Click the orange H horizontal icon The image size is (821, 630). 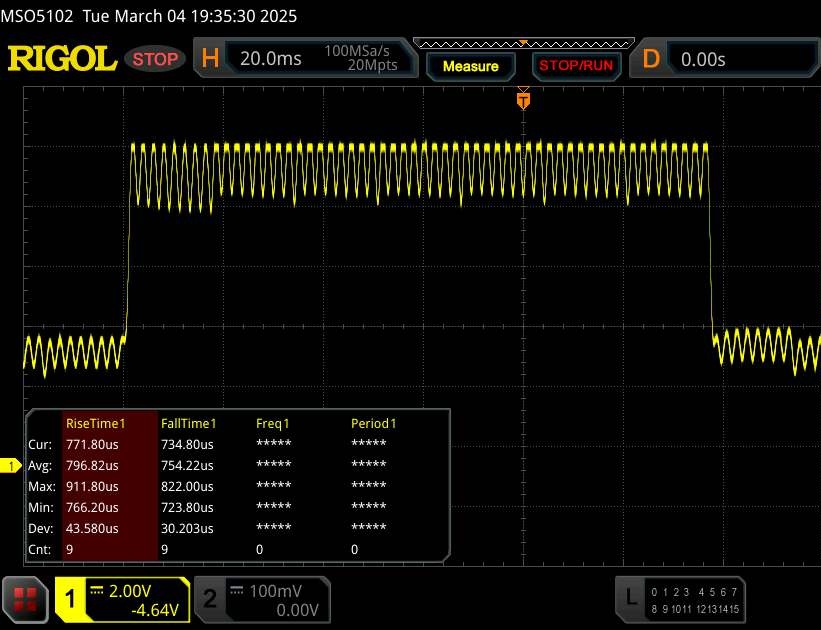[x=210, y=59]
